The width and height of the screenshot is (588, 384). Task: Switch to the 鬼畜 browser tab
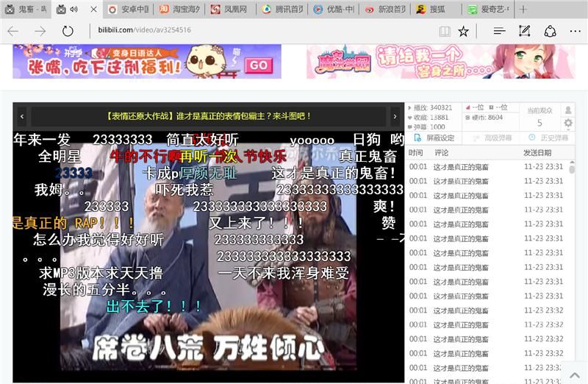pyautogui.click(x=26, y=10)
